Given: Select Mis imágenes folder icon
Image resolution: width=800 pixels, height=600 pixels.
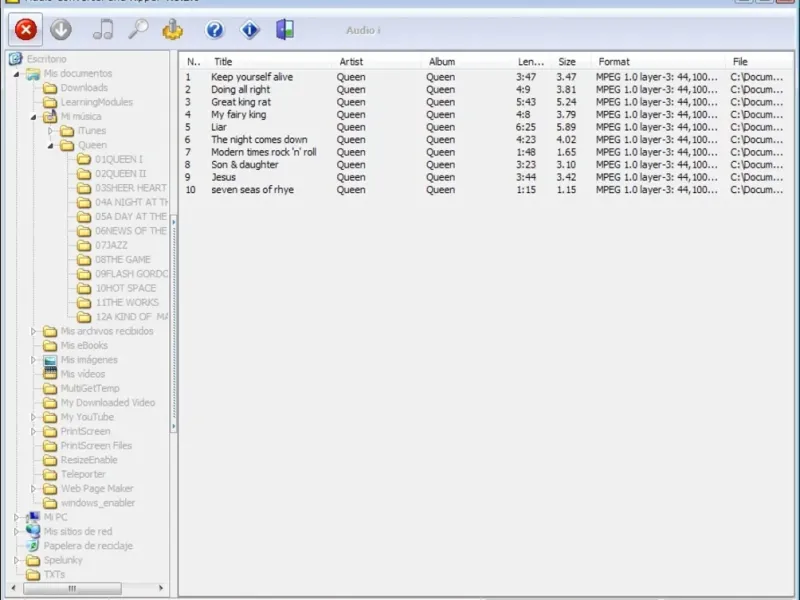Looking at the screenshot, I should [50, 360].
